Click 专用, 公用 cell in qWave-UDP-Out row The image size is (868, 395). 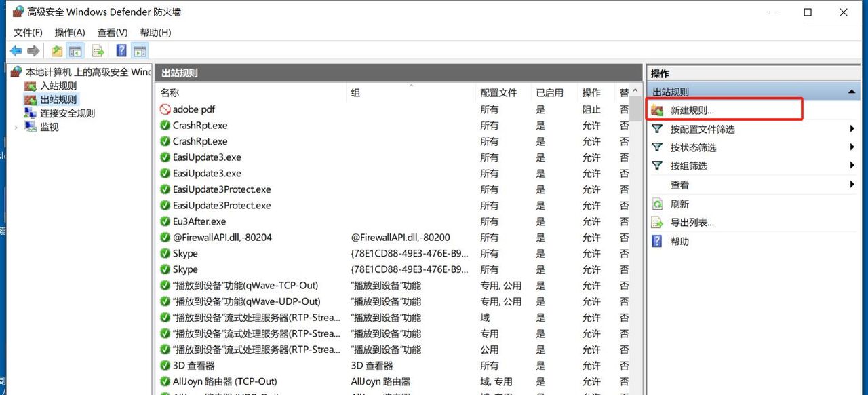(501, 301)
